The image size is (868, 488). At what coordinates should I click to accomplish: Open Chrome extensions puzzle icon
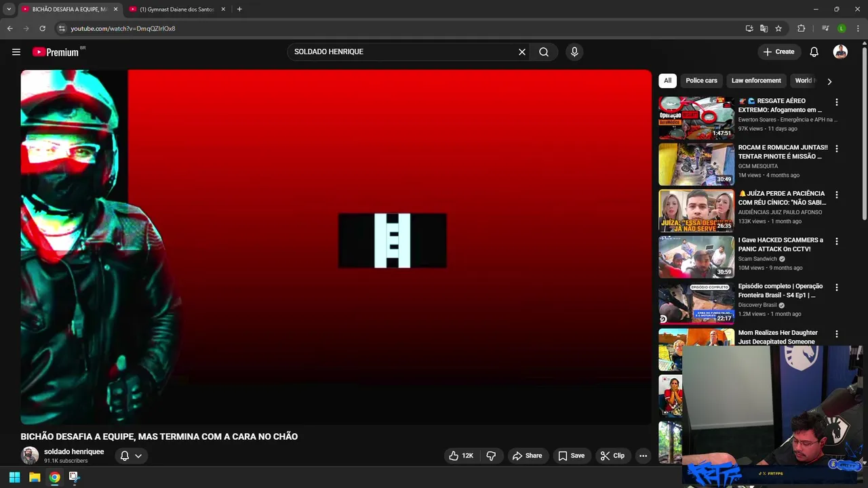coord(801,28)
